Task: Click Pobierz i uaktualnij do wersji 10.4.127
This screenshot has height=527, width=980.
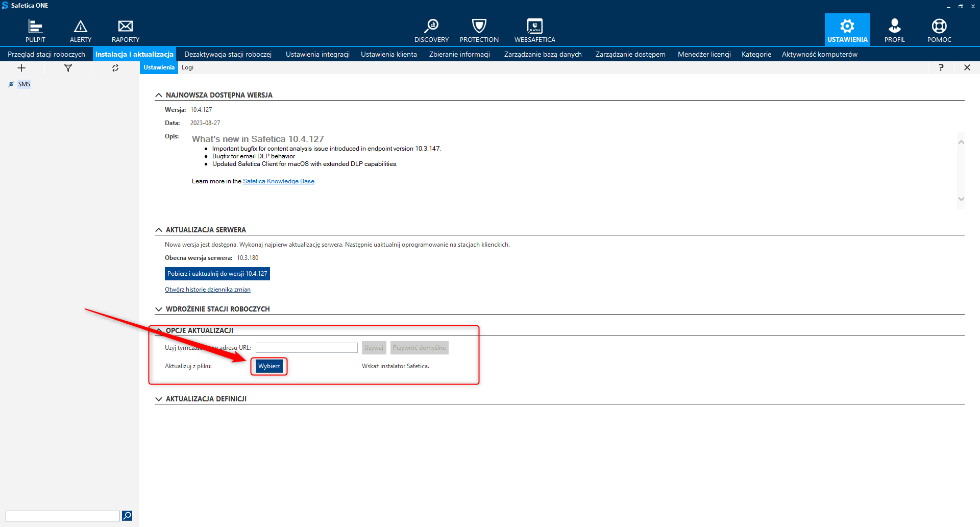Action: [217, 274]
